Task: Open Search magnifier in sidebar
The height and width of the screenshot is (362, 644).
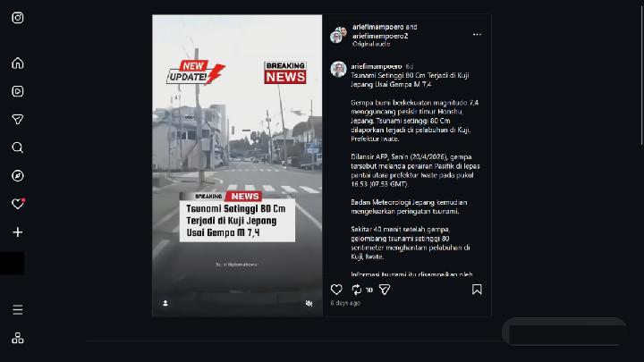Action: 18,147
